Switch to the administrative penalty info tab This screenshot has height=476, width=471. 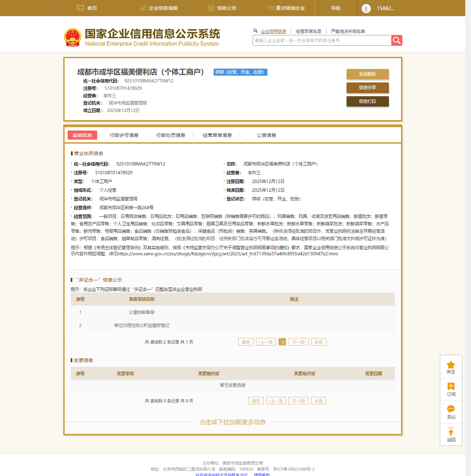pyautogui.click(x=171, y=135)
